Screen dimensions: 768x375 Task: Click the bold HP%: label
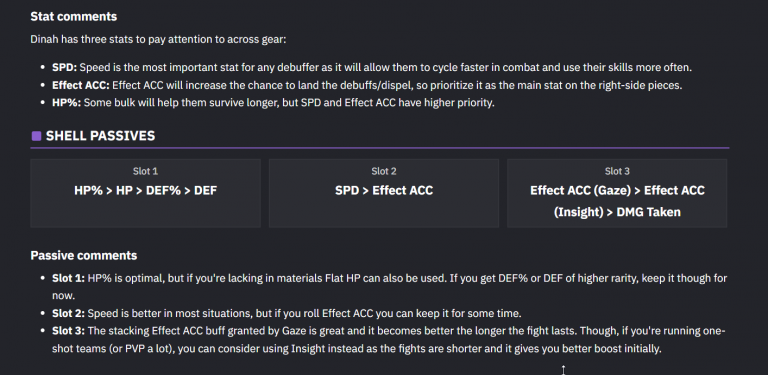click(67, 103)
